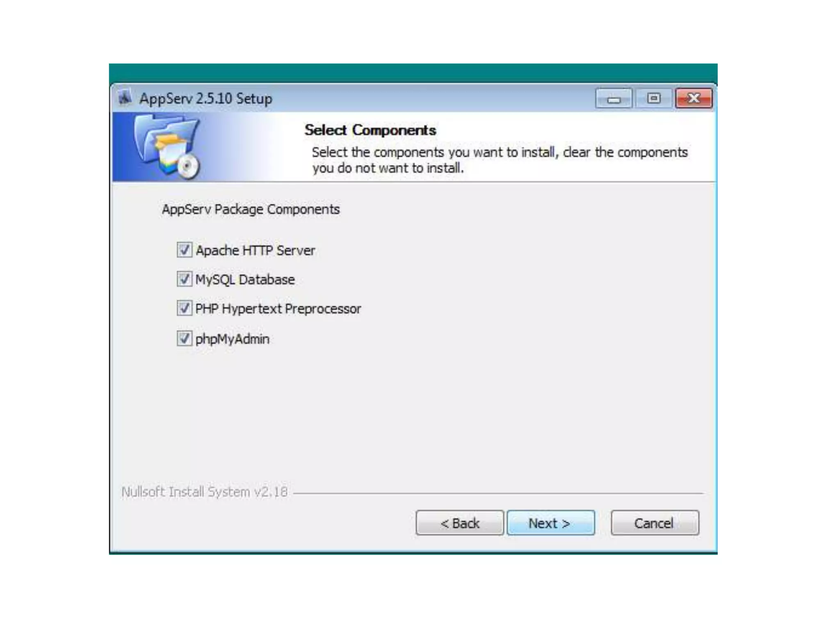840x630 pixels.
Task: Click the AppServ title bar icon
Action: click(x=125, y=98)
